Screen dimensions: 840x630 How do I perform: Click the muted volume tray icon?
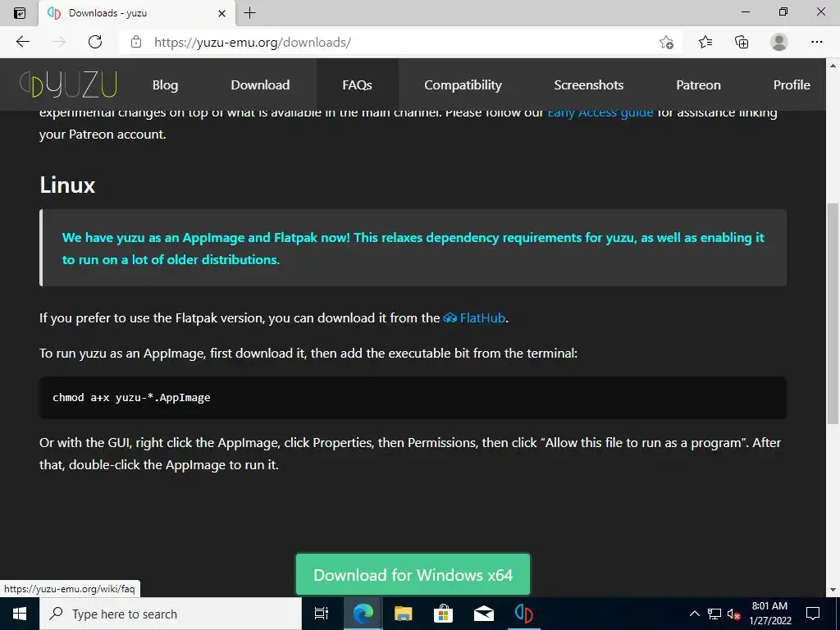click(734, 614)
